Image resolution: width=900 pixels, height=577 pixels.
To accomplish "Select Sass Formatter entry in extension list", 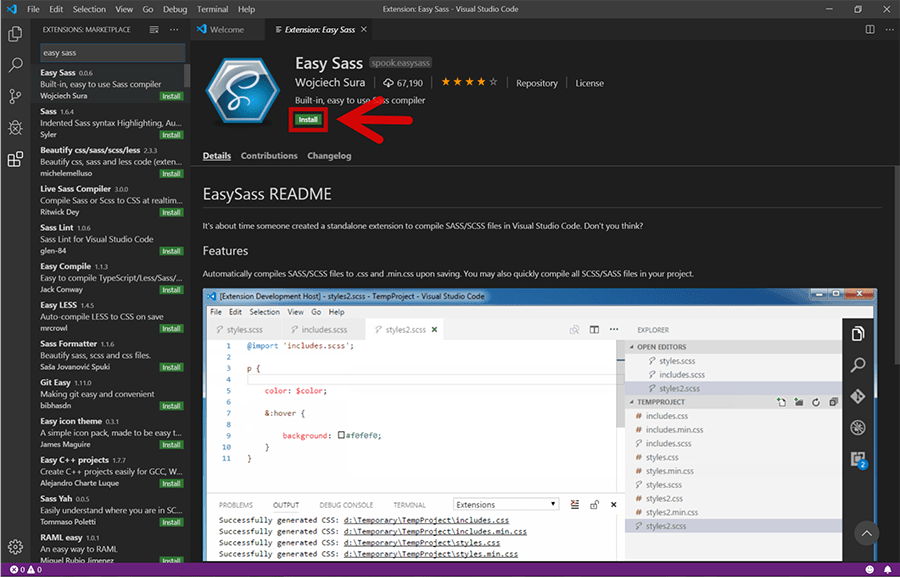I will click(109, 355).
